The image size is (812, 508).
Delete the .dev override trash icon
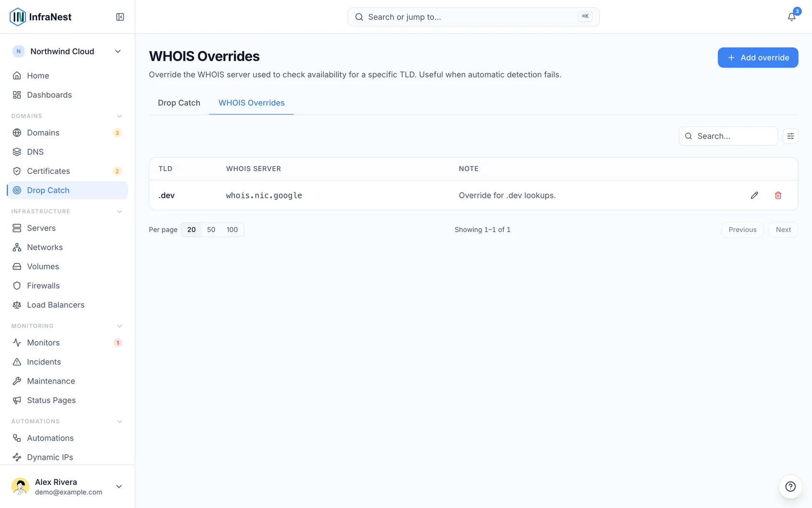pos(778,195)
